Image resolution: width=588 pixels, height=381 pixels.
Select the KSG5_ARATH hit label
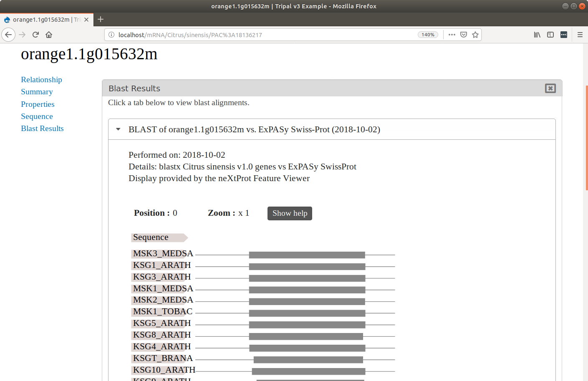[162, 323]
